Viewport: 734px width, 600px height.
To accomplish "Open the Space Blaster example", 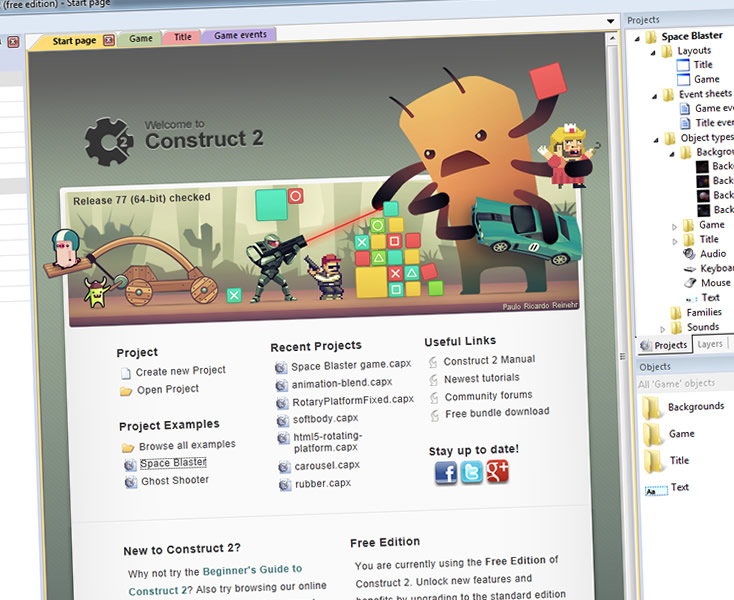I will point(173,463).
